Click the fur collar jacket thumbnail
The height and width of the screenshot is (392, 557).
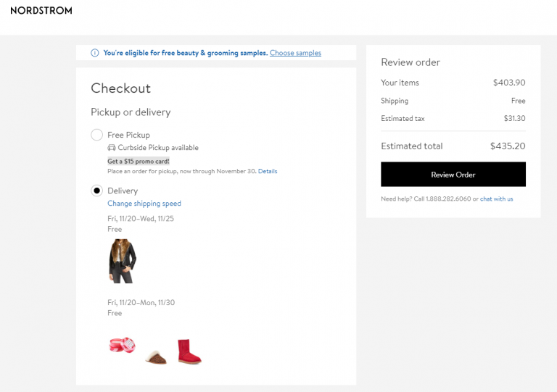click(122, 261)
